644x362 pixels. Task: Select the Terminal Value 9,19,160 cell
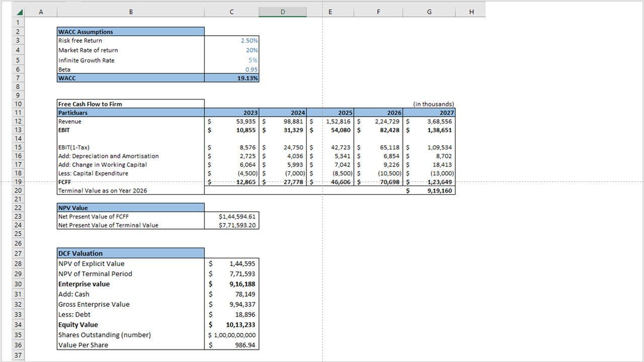coord(430,191)
